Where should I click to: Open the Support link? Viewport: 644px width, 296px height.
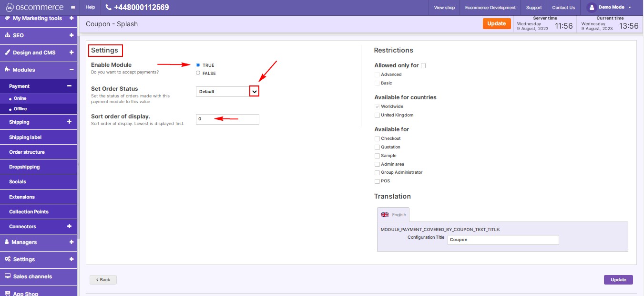pos(534,8)
